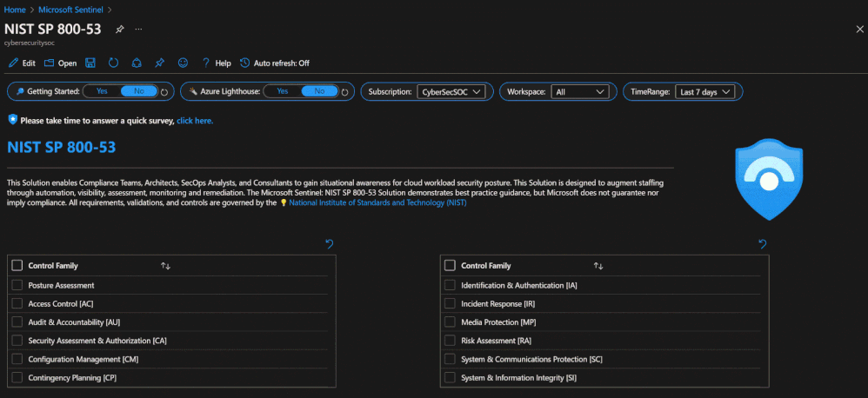Open the Workspace All dropdown
Viewport: 868px width, 398px height.
coord(579,92)
